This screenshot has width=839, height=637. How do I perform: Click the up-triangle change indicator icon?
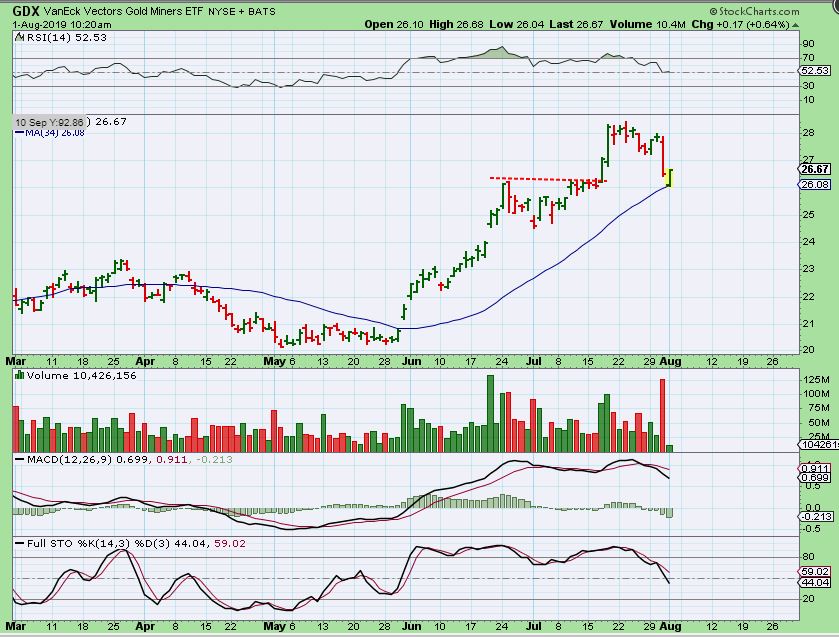point(796,25)
